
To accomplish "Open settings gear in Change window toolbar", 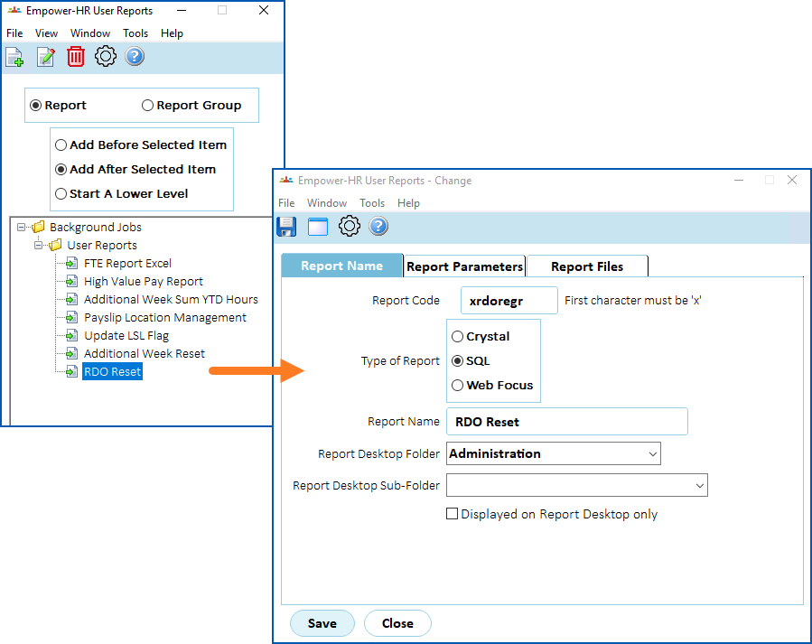I will [350, 226].
